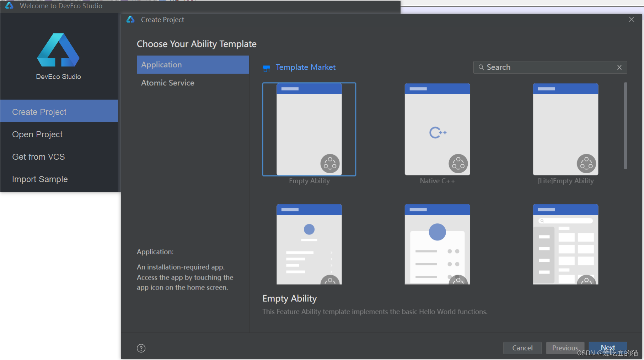Click the DevEco Studio logo in welcome window
Viewport: 644px width, 360px height.
click(58, 50)
